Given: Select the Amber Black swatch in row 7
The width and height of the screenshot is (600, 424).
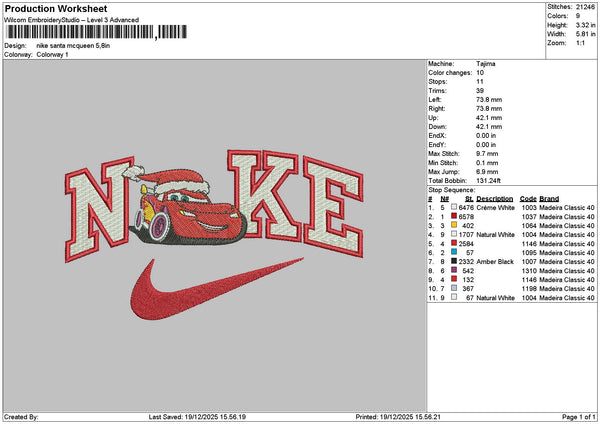Looking at the screenshot, I should [x=454, y=261].
